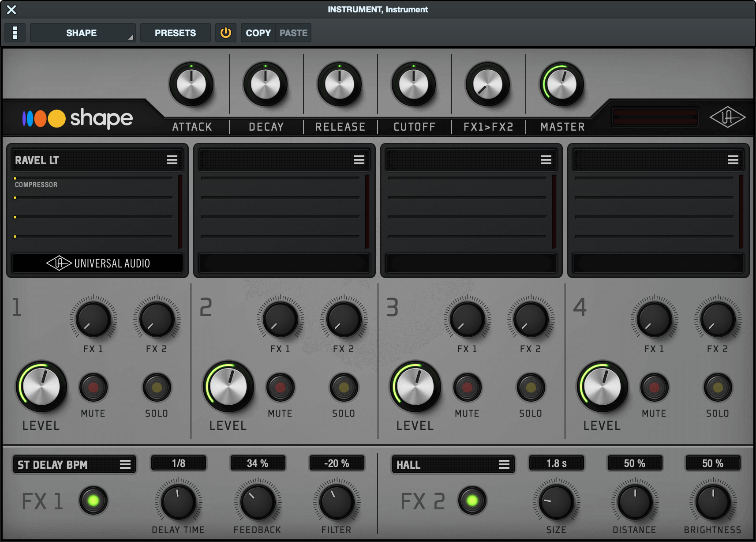Click layer 4 FX 1 send knob
The image size is (756, 542).
point(654,319)
